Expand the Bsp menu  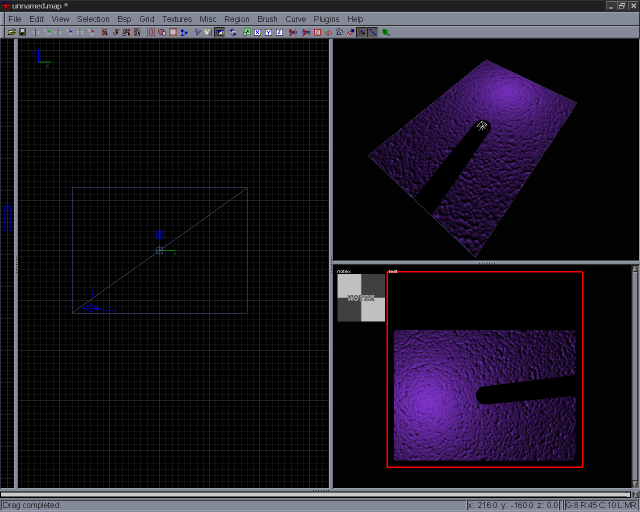tap(124, 19)
